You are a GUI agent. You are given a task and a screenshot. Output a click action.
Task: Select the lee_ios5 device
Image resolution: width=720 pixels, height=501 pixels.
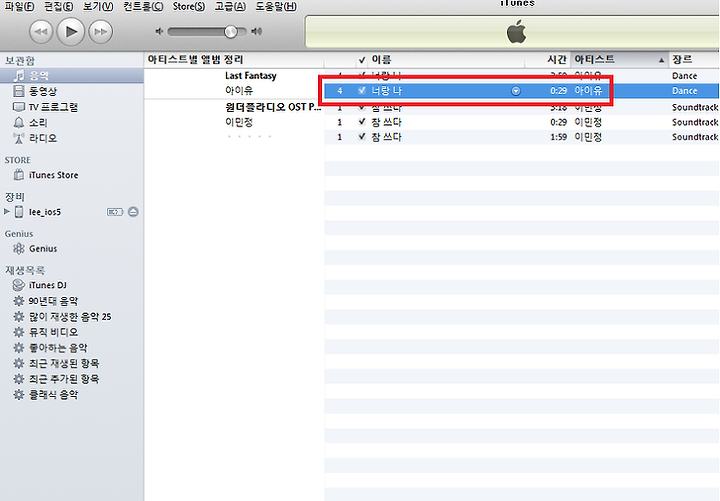pyautogui.click(x=45, y=212)
